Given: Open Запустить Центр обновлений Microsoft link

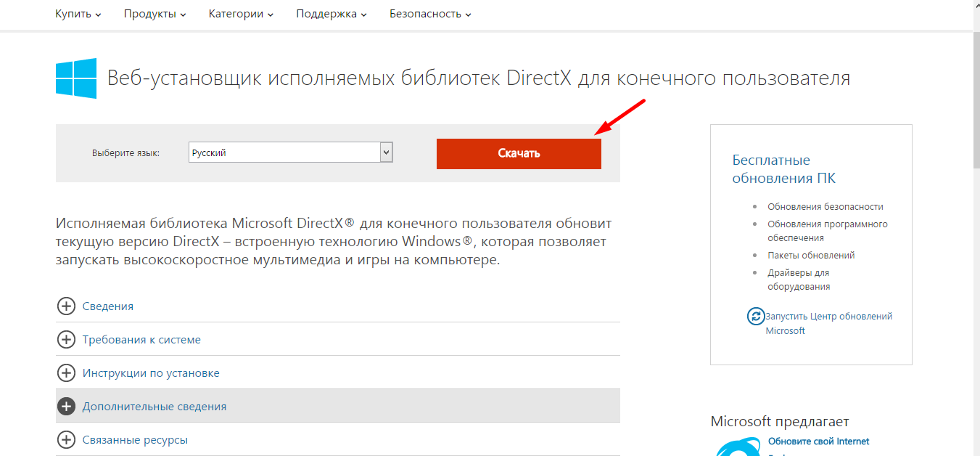Looking at the screenshot, I should point(829,323).
